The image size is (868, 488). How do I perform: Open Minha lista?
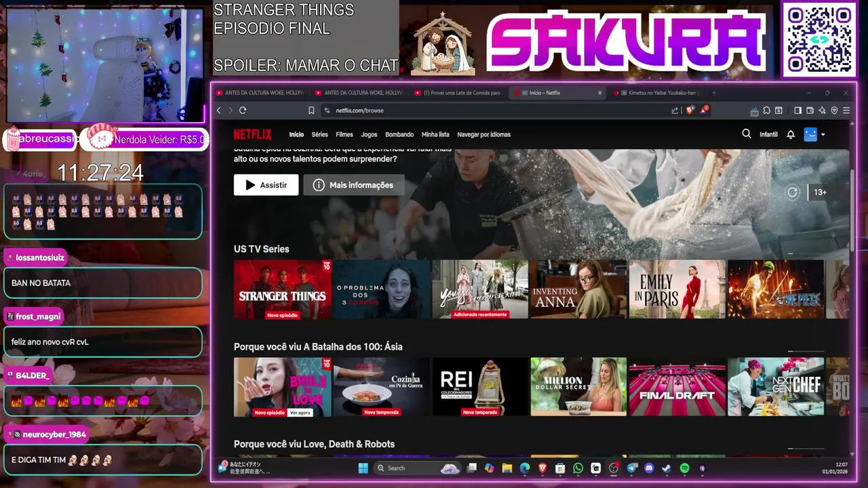(x=435, y=134)
